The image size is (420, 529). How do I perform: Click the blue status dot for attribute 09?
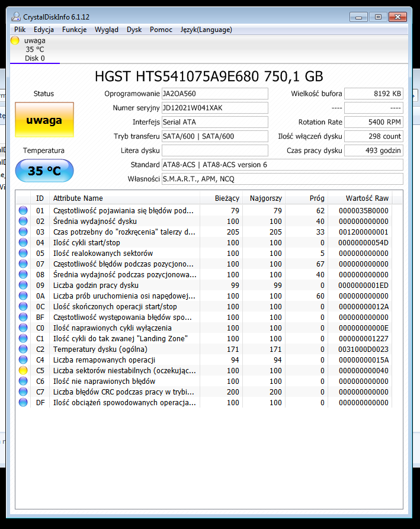(x=23, y=285)
